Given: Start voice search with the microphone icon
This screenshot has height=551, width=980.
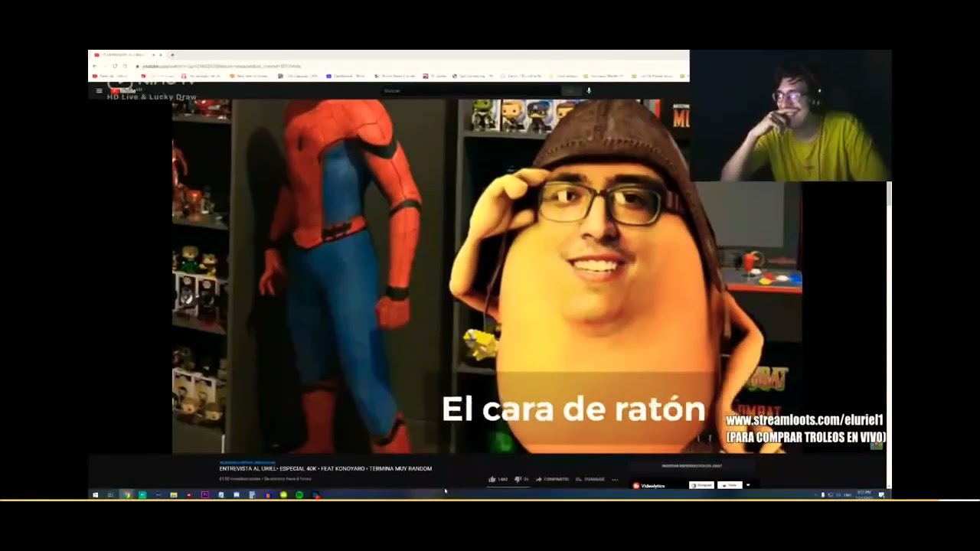Looking at the screenshot, I should [x=589, y=90].
